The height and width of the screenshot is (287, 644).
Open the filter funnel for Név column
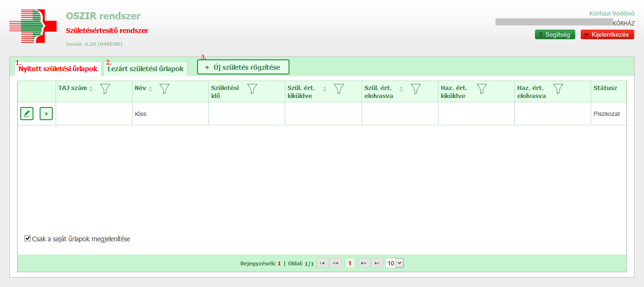click(165, 89)
